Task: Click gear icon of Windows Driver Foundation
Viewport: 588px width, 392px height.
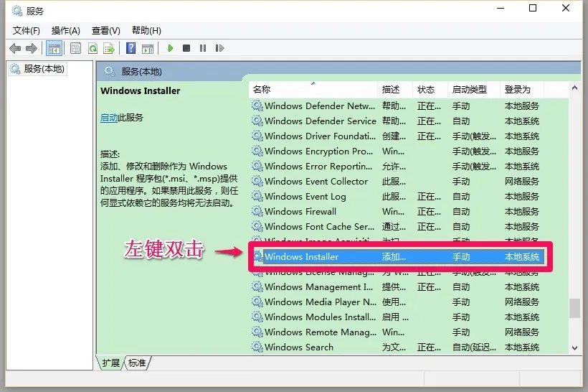Action: (257, 136)
